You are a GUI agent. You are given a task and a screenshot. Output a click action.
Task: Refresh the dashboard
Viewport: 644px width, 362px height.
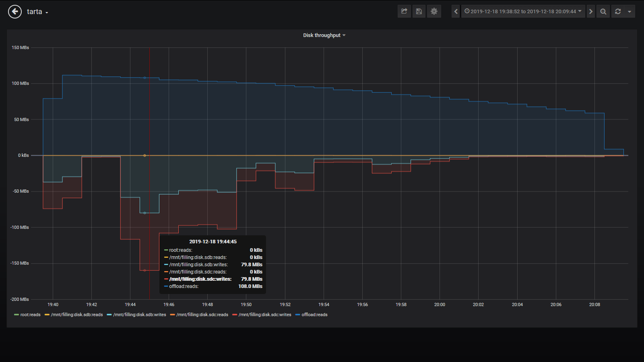(x=618, y=11)
